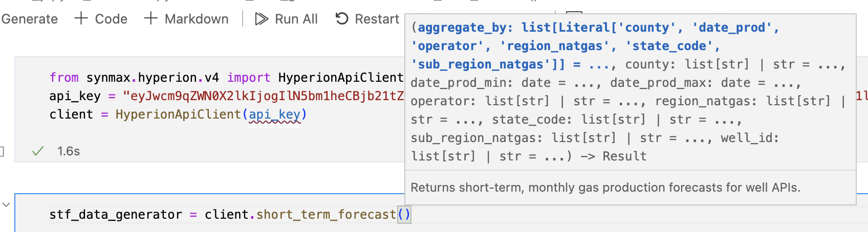The width and height of the screenshot is (868, 232).
Task: Click the 1.6s execution time label
Action: [69, 151]
